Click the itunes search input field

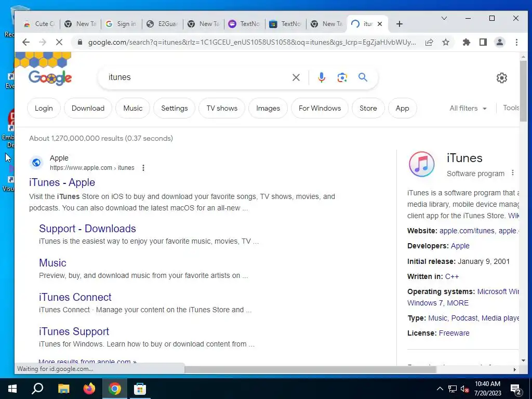tap(197, 77)
